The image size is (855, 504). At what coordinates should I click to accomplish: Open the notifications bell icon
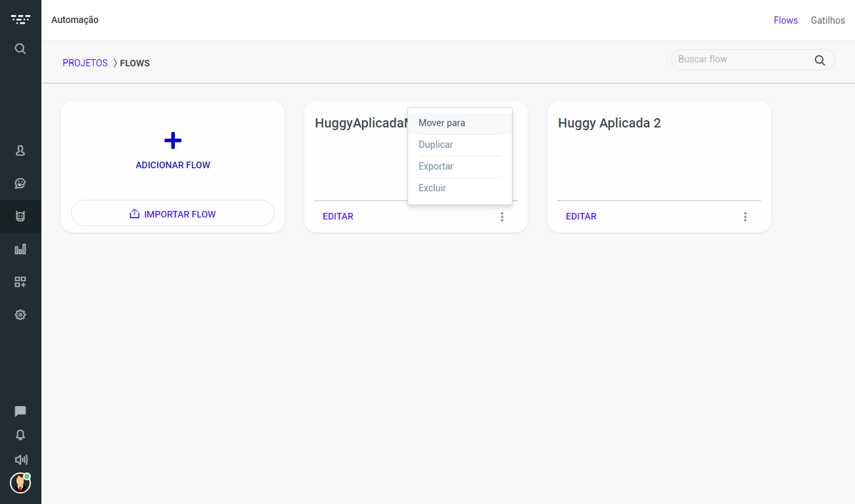click(20, 435)
